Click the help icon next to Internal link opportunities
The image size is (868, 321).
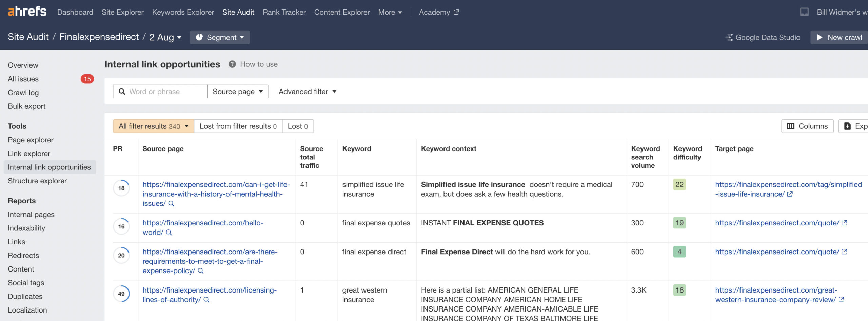[x=232, y=64]
